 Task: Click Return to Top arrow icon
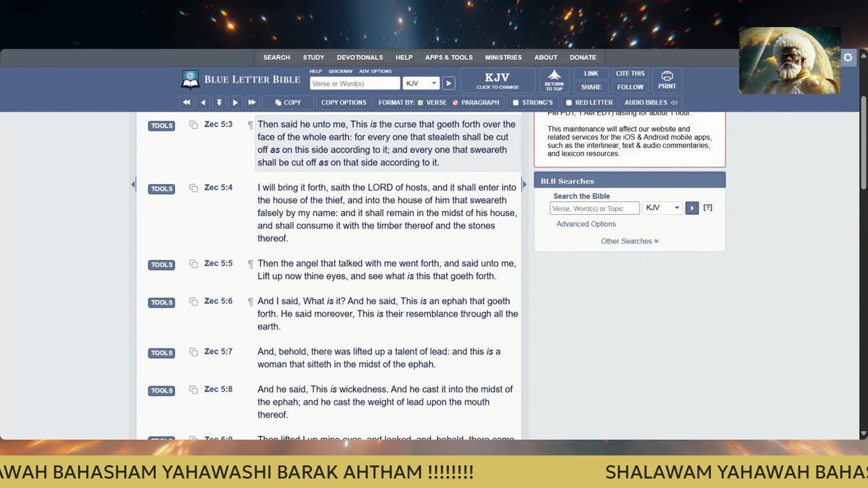point(554,80)
